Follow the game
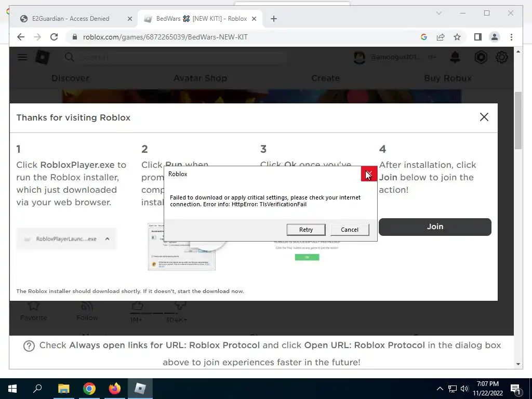This screenshot has height=399, width=532. click(x=87, y=307)
